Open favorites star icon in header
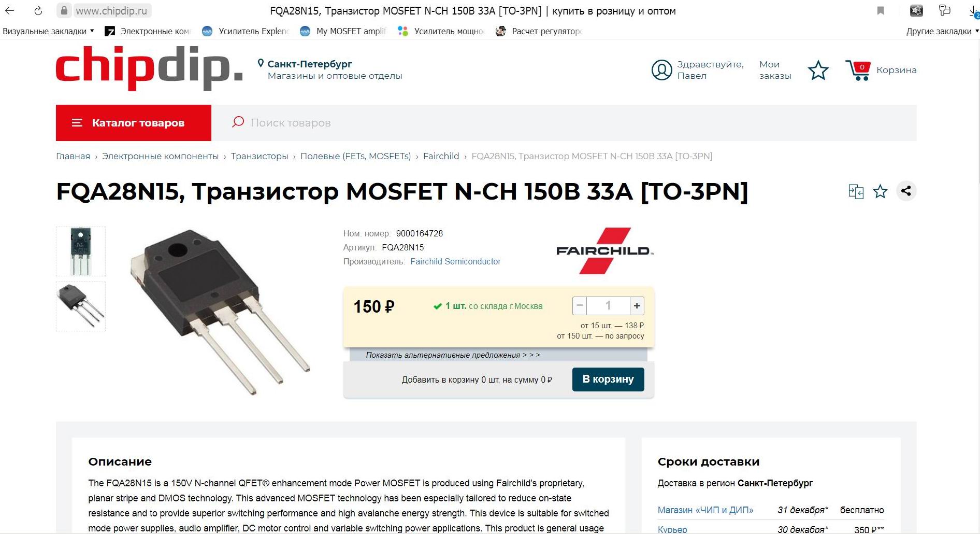Viewport: 980px width, 534px height. point(818,70)
